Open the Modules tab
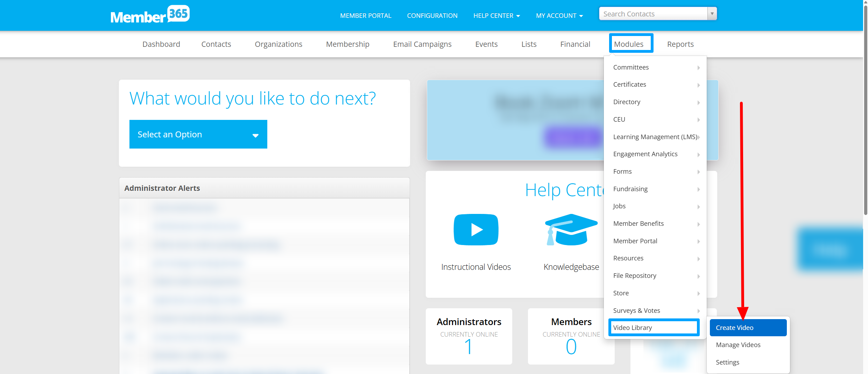The width and height of the screenshot is (868, 374). 629,44
